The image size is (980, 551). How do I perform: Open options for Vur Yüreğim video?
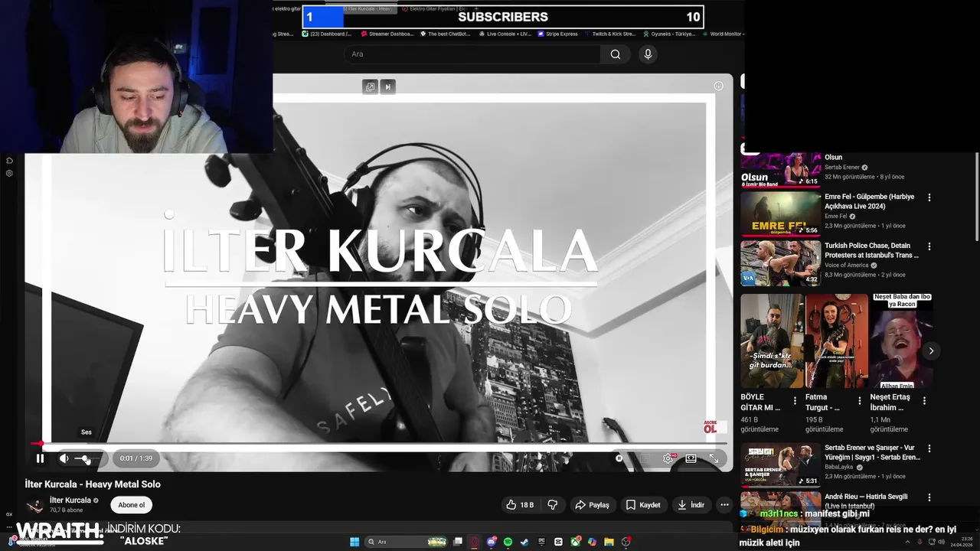(929, 448)
